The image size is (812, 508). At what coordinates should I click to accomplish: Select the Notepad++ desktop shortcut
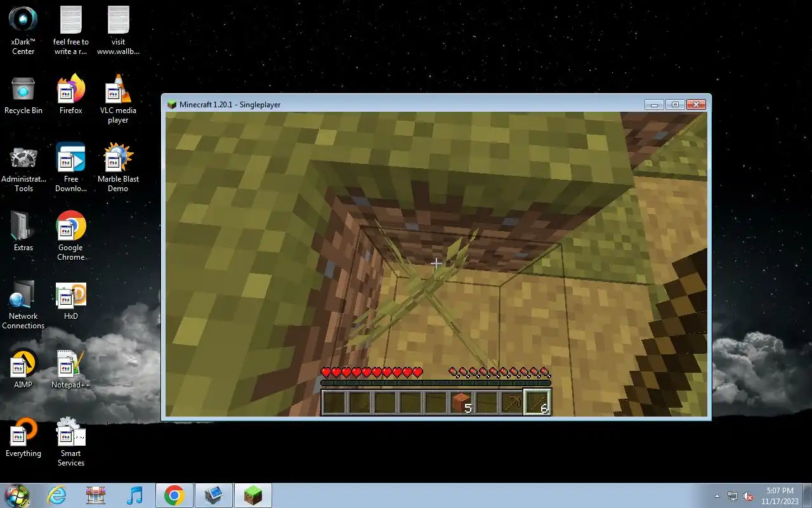(71, 368)
